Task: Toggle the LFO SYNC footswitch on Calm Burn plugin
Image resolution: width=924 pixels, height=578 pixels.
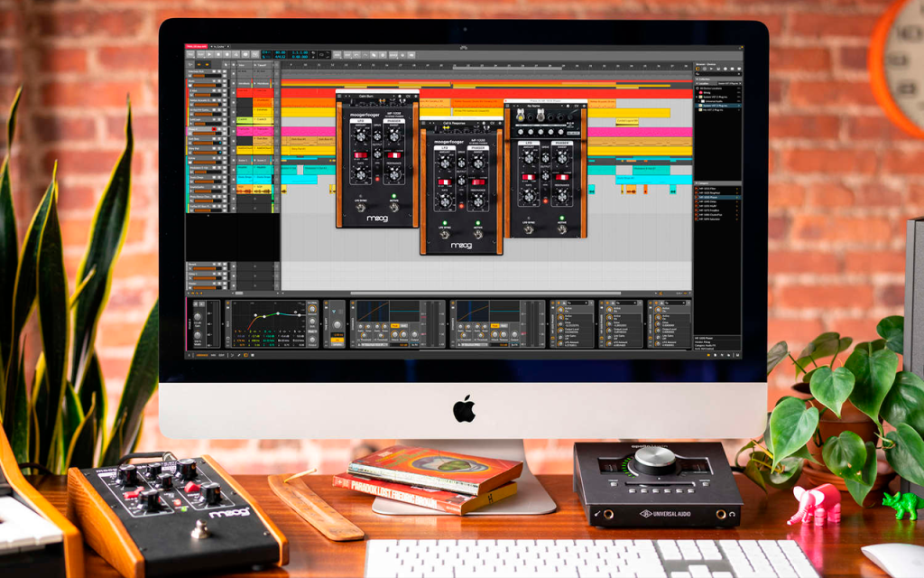Action: point(361,208)
